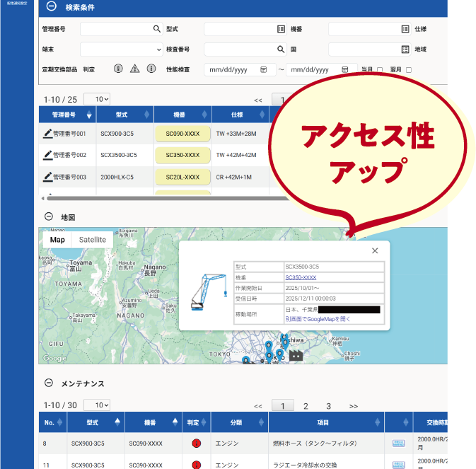Select the first circular 判定 icon
The height and width of the screenshot is (469, 476).
tap(118, 69)
